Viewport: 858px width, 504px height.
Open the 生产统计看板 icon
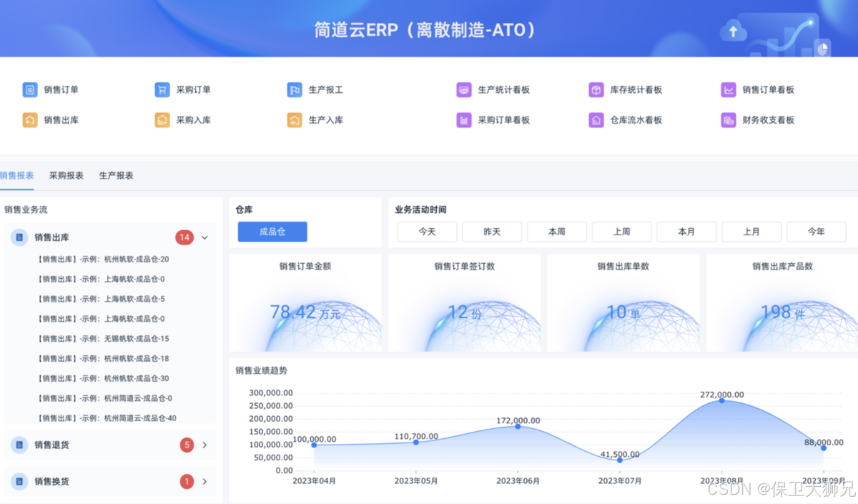click(464, 90)
